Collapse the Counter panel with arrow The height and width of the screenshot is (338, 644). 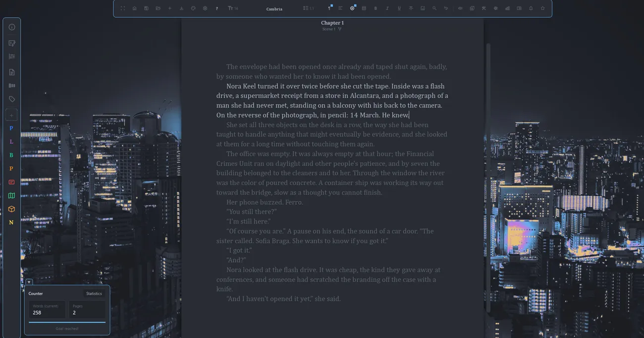[x=29, y=282]
